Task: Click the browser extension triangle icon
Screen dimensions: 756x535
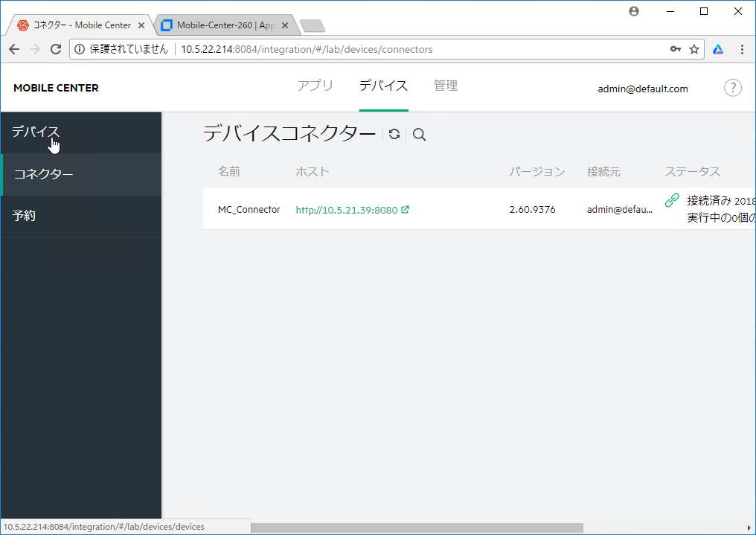Action: [718, 49]
